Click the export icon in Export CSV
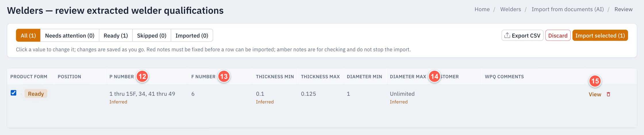This screenshot has width=644, height=135. [507, 35]
